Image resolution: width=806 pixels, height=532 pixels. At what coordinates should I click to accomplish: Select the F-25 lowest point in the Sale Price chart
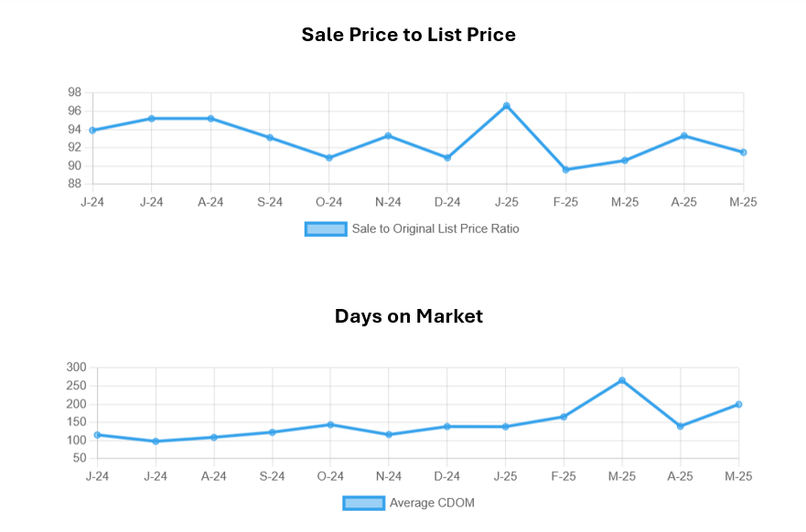(x=565, y=170)
